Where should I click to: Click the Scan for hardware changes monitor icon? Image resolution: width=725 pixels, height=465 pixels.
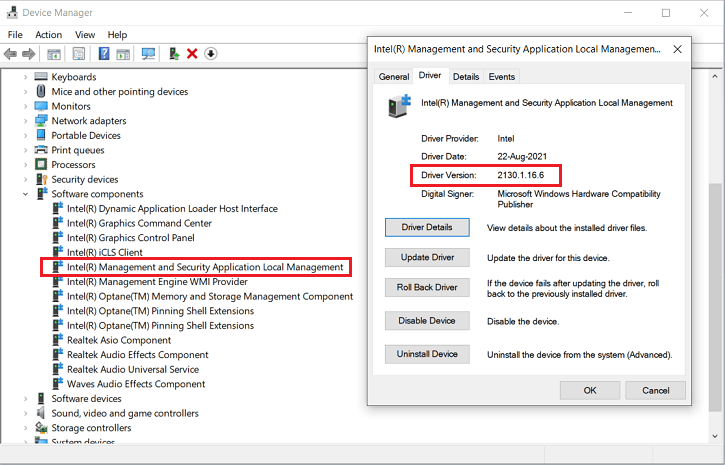coord(148,54)
